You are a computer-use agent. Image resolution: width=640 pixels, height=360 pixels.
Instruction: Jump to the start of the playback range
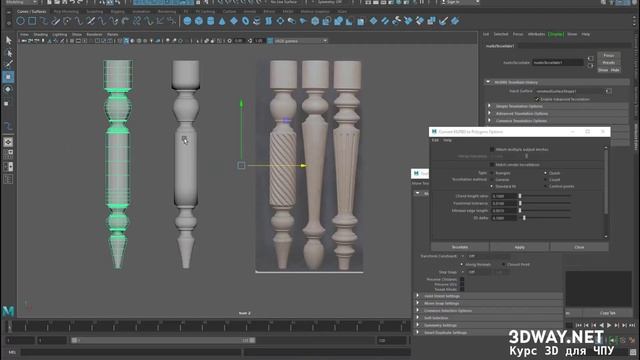pyautogui.click(x=578, y=325)
